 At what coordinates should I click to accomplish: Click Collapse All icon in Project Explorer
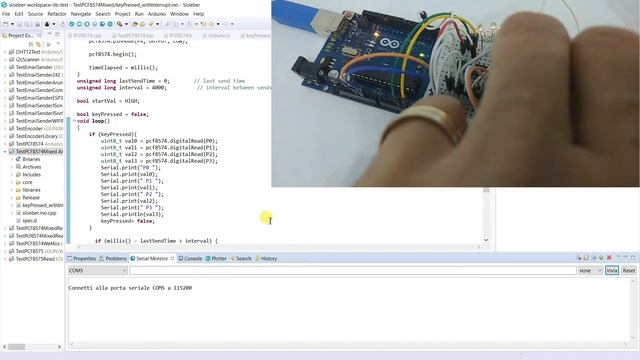[31, 44]
